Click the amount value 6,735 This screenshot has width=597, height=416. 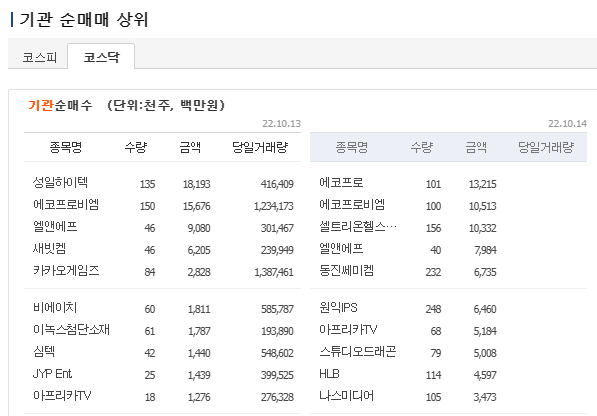(485, 273)
